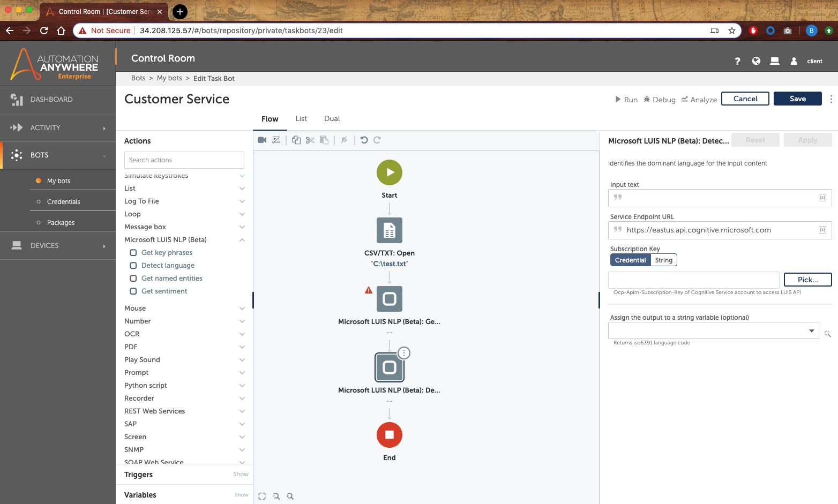The width and height of the screenshot is (838, 504).
Task: Click the redo arrow in the toolbar
Action: pyautogui.click(x=377, y=140)
